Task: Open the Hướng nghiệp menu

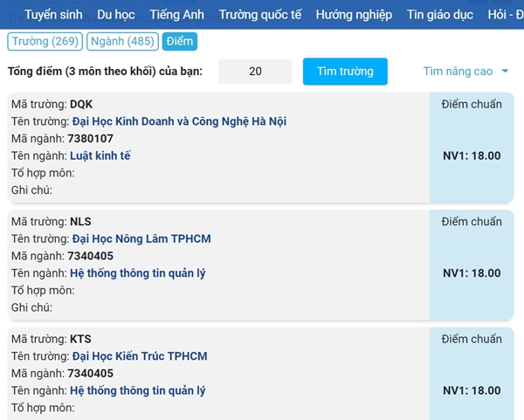Action: click(x=354, y=15)
